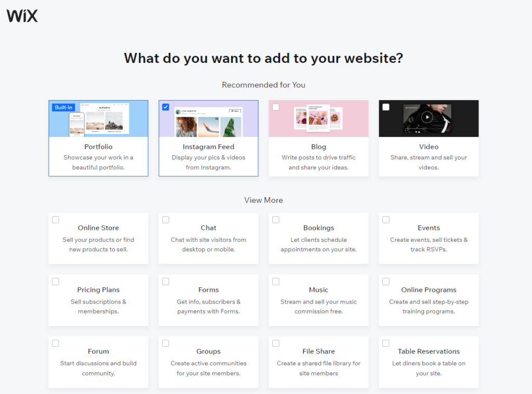The height and width of the screenshot is (394, 532).
Task: Click the Built-In badge on Portfolio
Action: coord(63,107)
